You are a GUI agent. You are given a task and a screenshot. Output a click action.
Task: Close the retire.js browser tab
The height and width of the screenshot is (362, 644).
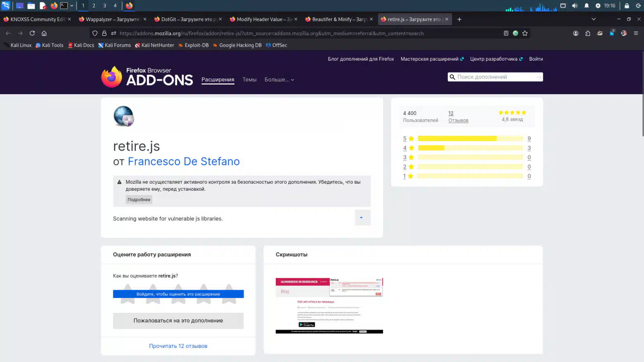(x=447, y=19)
